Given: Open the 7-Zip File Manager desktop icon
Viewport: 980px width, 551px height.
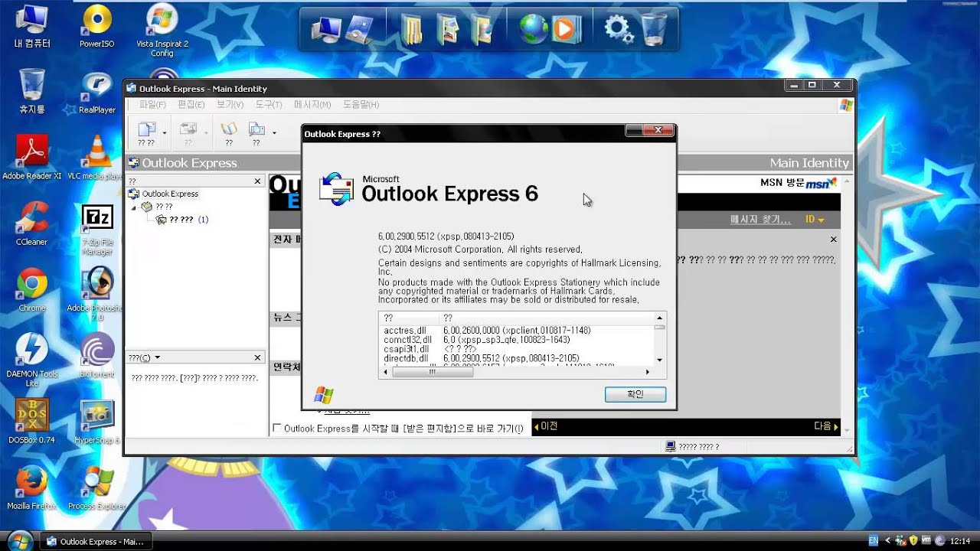Looking at the screenshot, I should 97,230.
